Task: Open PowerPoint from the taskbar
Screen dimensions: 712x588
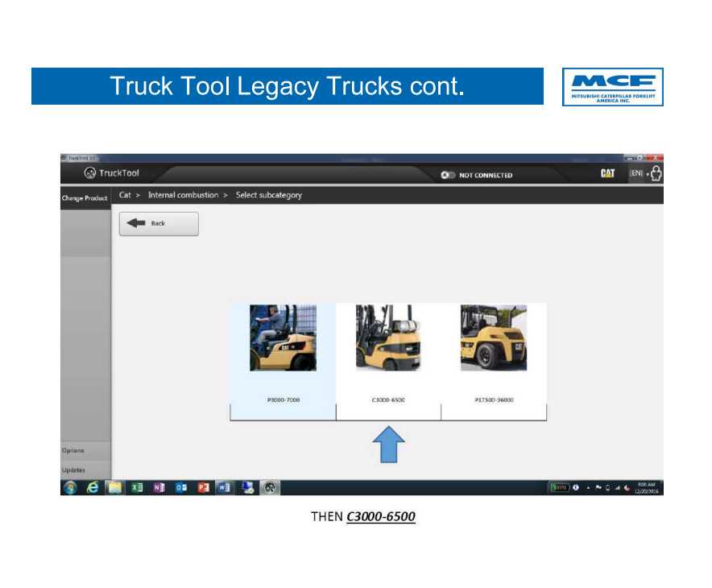Action: click(204, 487)
